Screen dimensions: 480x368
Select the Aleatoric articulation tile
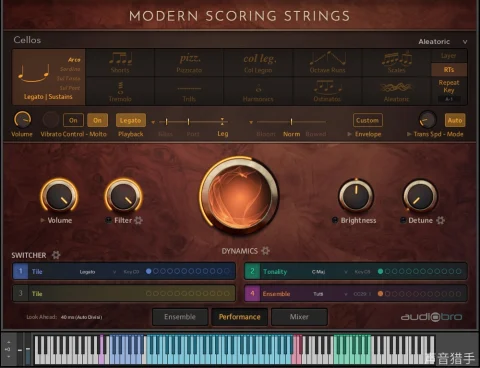[397, 91]
